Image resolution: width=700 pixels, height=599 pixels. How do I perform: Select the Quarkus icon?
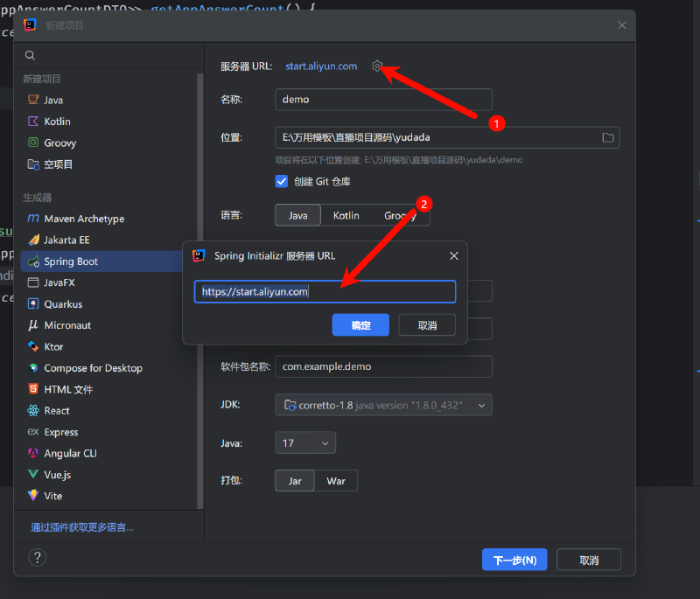tap(33, 303)
